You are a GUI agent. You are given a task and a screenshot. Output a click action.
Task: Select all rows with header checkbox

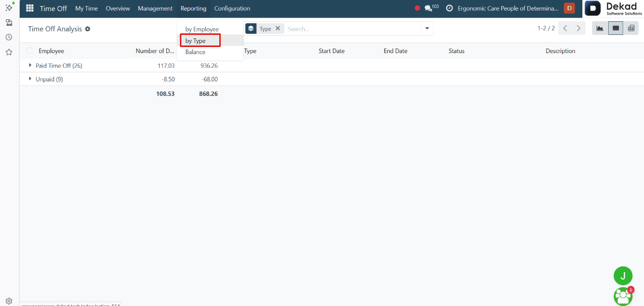[29, 51]
